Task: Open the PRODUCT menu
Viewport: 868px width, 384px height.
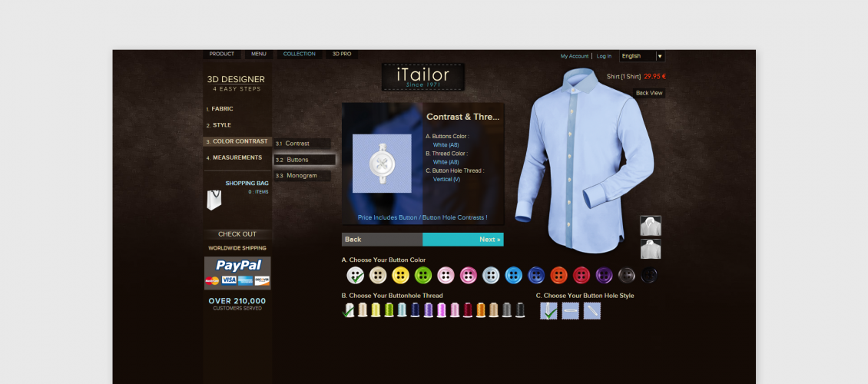Action: coord(221,55)
